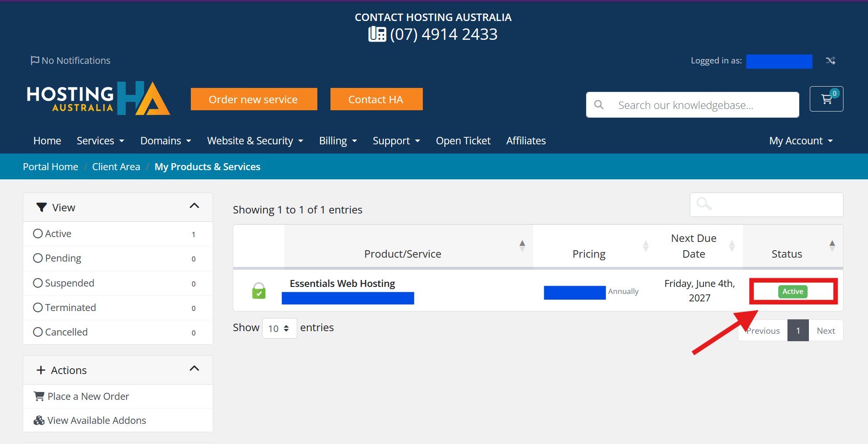Open the Domains dropdown menu
This screenshot has height=444, width=868.
(165, 141)
